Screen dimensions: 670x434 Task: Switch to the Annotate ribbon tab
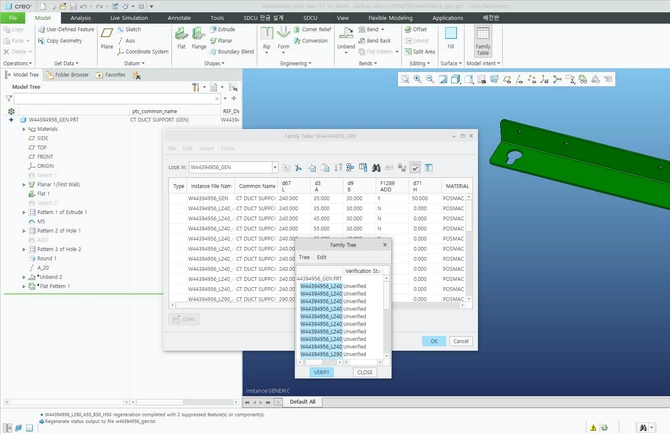[x=179, y=18]
